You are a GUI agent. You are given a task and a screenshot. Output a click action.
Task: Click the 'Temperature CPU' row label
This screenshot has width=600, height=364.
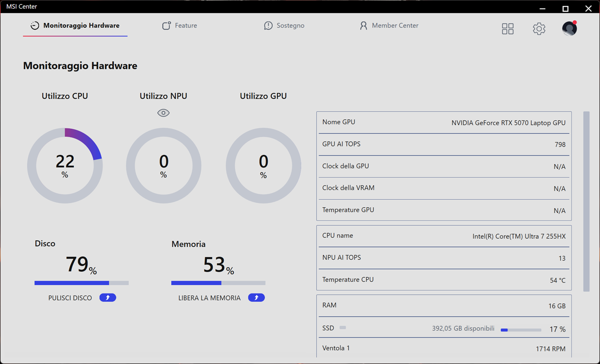348,279
